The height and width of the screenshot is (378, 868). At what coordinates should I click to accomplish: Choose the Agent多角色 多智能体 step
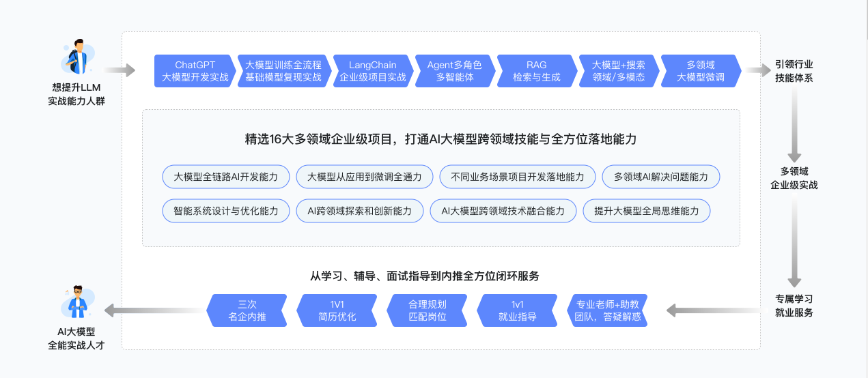click(x=455, y=71)
